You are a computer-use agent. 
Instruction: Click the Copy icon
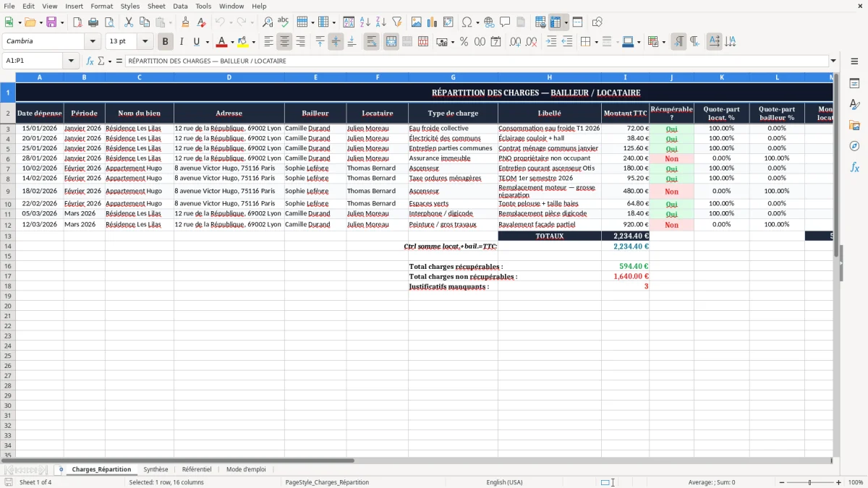(144, 22)
